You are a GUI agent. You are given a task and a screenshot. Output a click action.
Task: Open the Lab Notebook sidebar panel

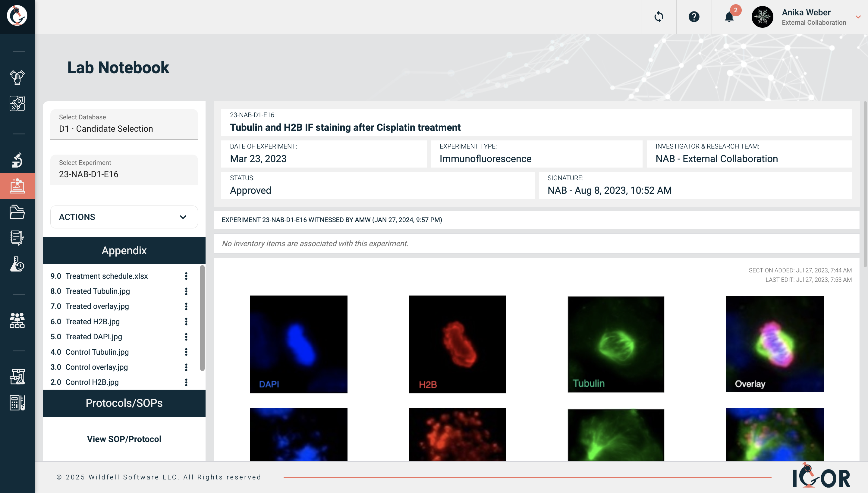point(17,186)
